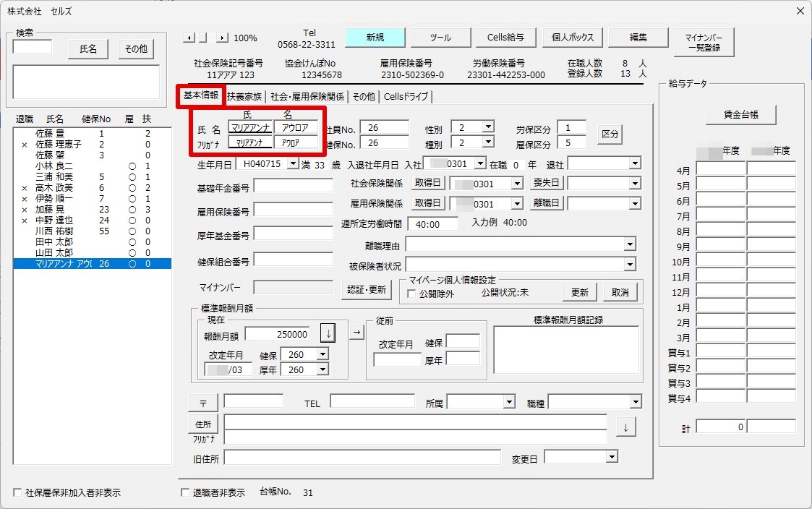Click the down arrow beside 報酬月額
The height and width of the screenshot is (509, 812).
[x=328, y=333]
